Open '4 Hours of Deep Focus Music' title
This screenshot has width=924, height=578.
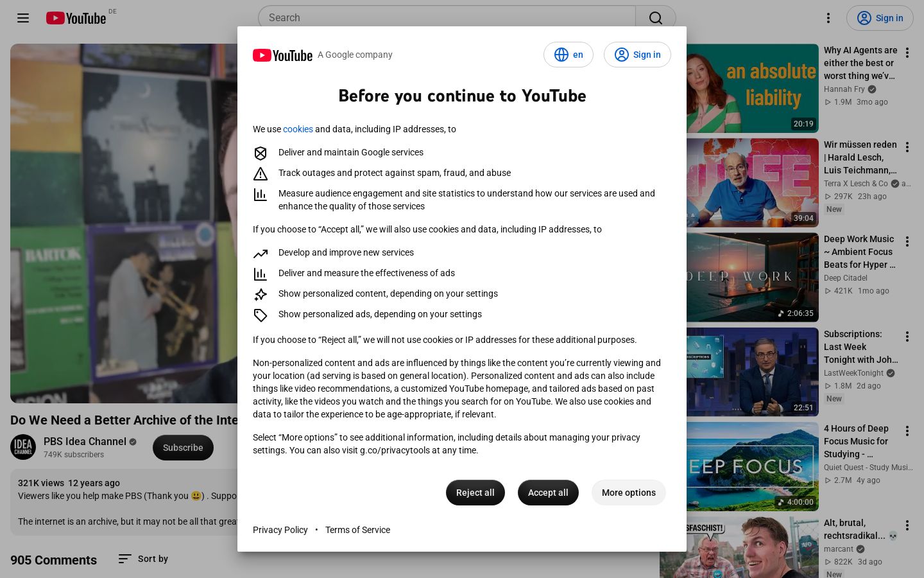click(857, 441)
